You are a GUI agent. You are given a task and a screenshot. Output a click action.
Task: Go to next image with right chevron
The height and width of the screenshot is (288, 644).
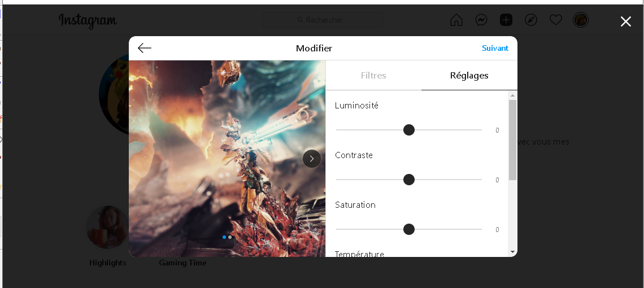(x=312, y=159)
